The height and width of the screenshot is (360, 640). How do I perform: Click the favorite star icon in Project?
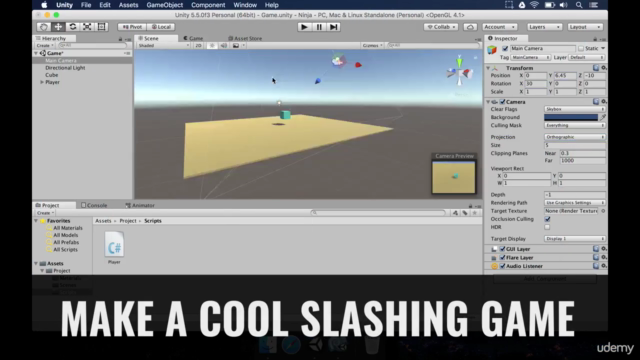(475, 213)
